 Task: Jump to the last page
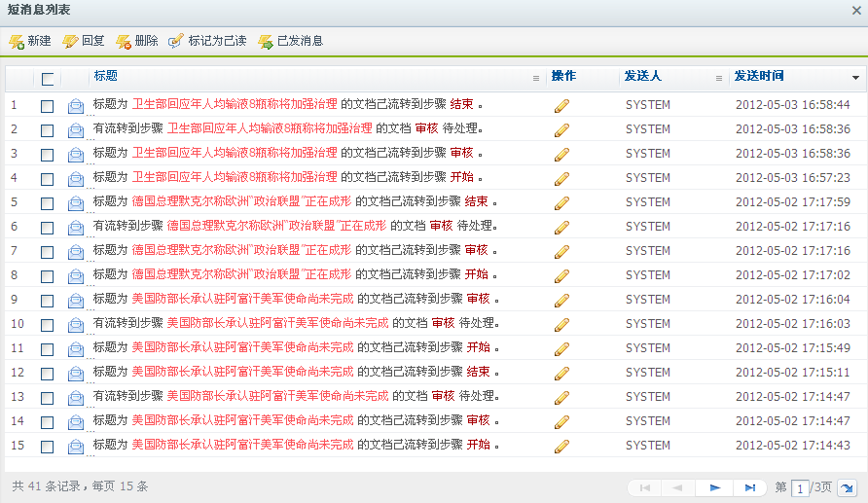pyautogui.click(x=749, y=487)
